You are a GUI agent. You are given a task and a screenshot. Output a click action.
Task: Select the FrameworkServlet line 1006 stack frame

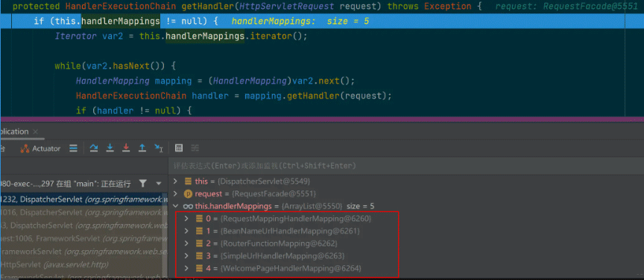pos(83,238)
